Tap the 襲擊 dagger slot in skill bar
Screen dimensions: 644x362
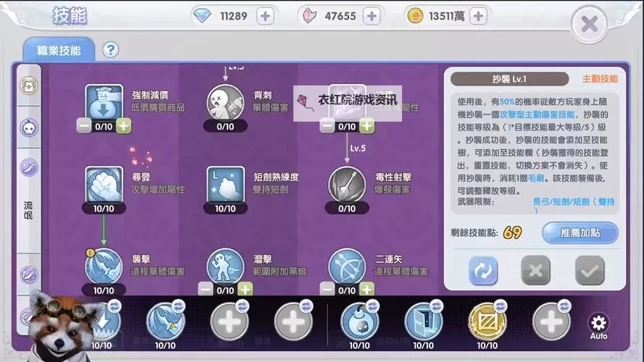[165, 321]
